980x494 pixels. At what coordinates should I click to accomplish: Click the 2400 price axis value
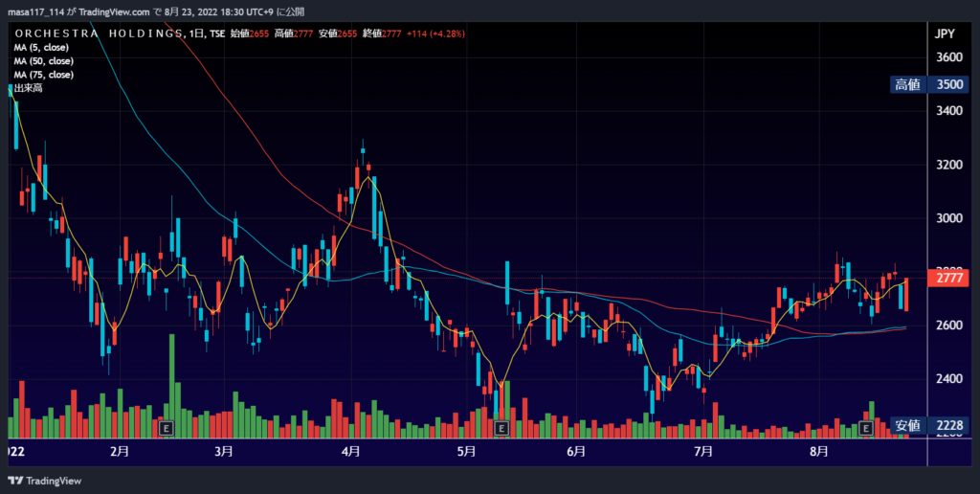(948, 379)
